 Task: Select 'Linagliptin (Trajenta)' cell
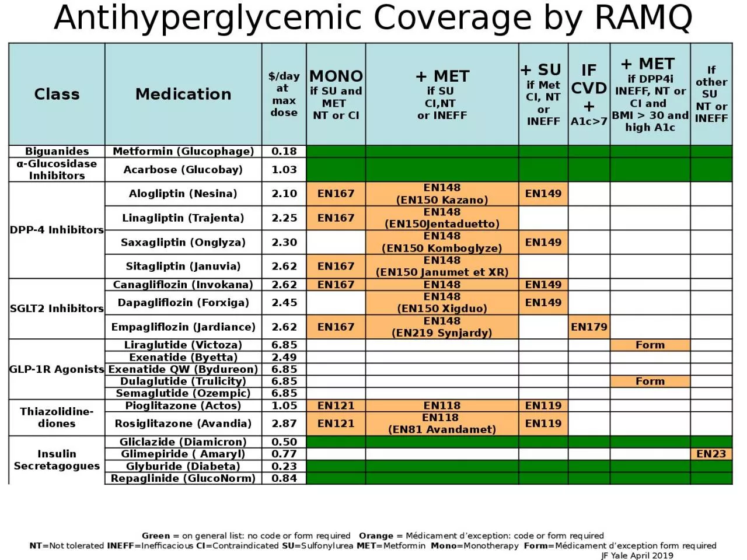(183, 218)
